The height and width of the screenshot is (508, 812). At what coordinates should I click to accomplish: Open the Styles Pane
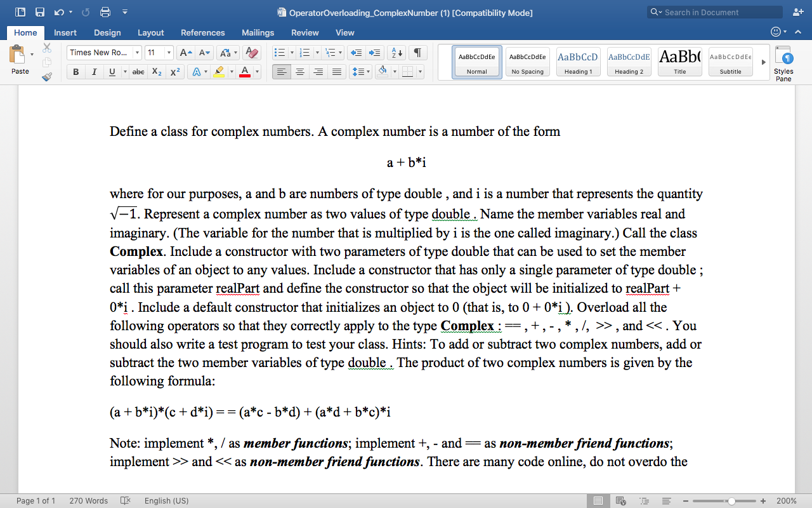[x=783, y=62]
